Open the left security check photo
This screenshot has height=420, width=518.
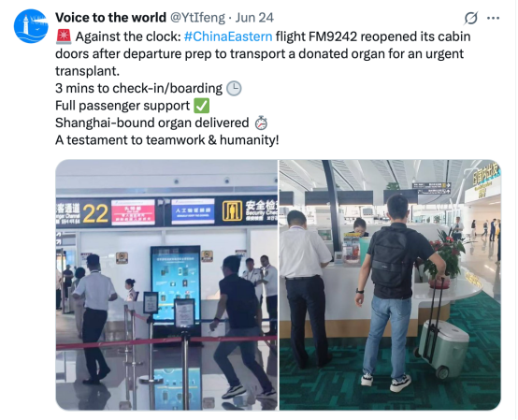coord(166,285)
